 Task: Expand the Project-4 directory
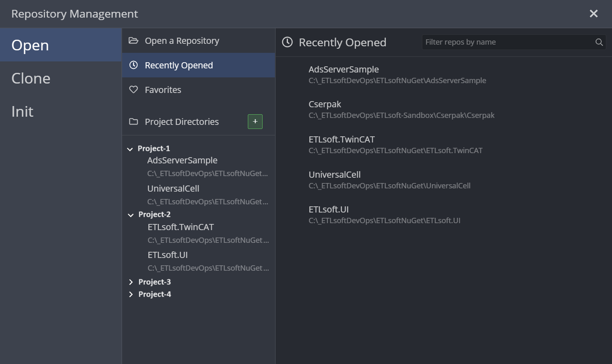click(131, 294)
